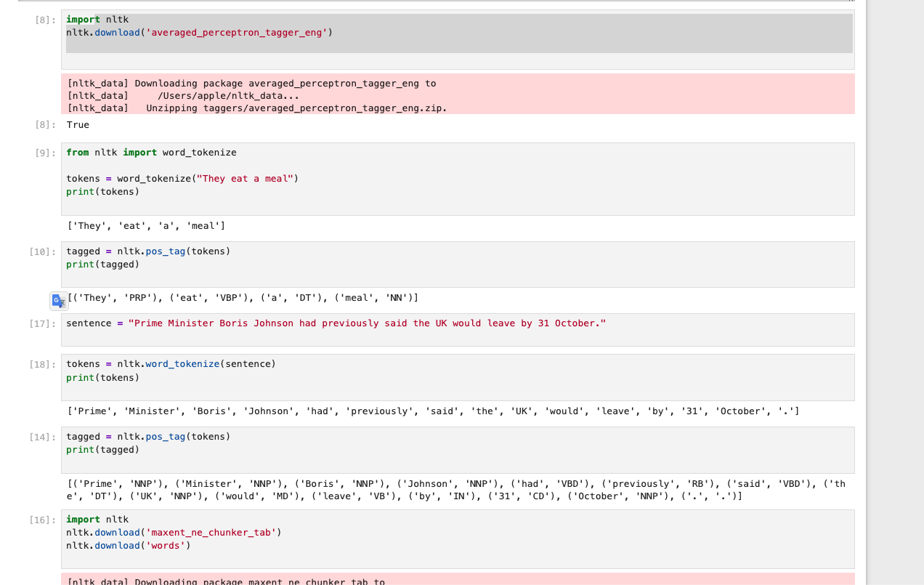Click the True output result
This screenshot has width=924, height=585.
click(78, 125)
